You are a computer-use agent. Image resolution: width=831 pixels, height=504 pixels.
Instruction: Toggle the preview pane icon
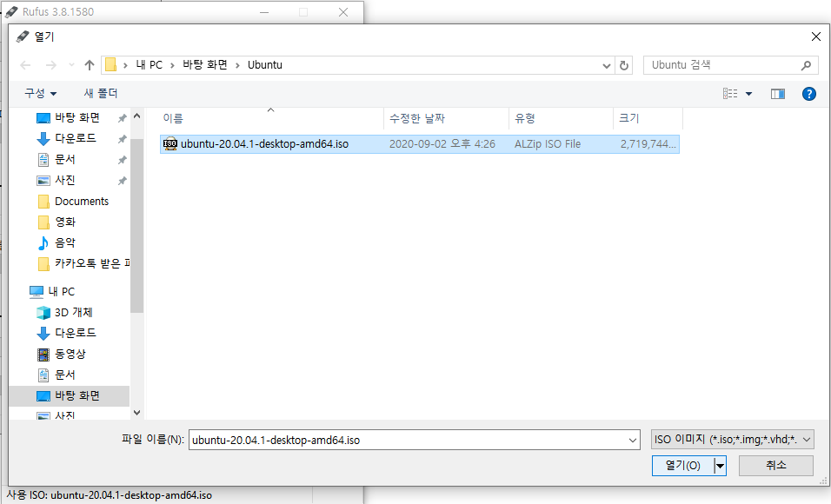[x=777, y=94]
